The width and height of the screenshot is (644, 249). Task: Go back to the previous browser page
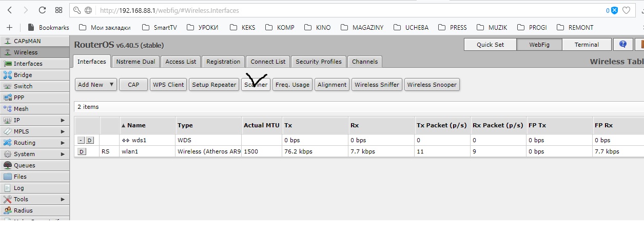(9, 10)
